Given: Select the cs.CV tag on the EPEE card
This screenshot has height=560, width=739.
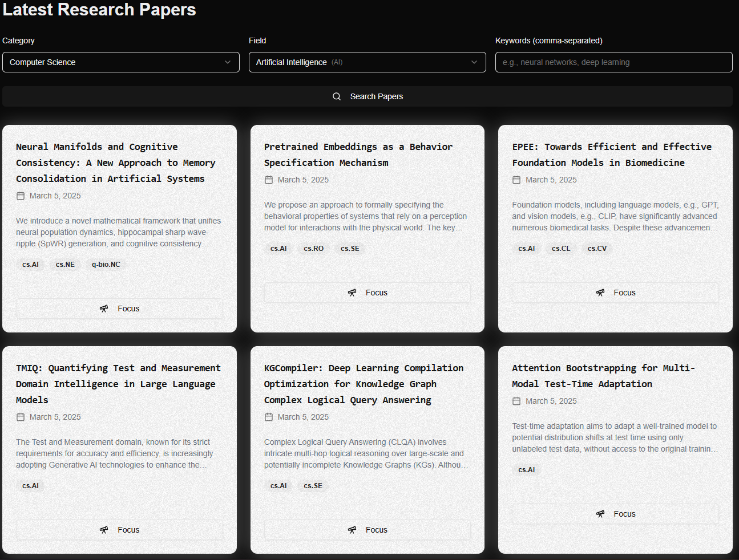Looking at the screenshot, I should pyautogui.click(x=596, y=248).
